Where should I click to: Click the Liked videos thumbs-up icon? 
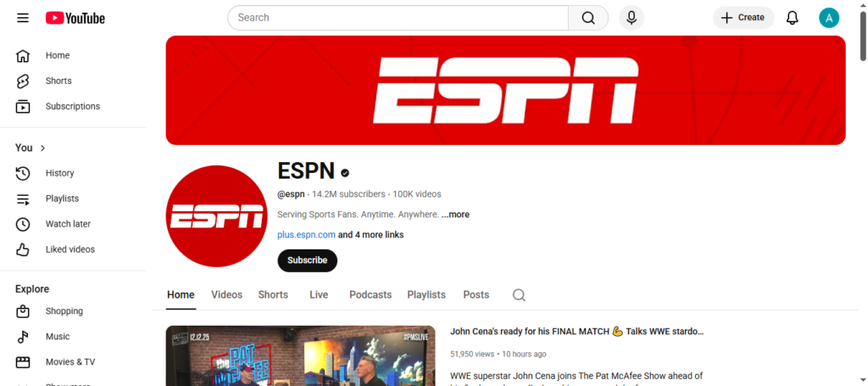[23, 249]
